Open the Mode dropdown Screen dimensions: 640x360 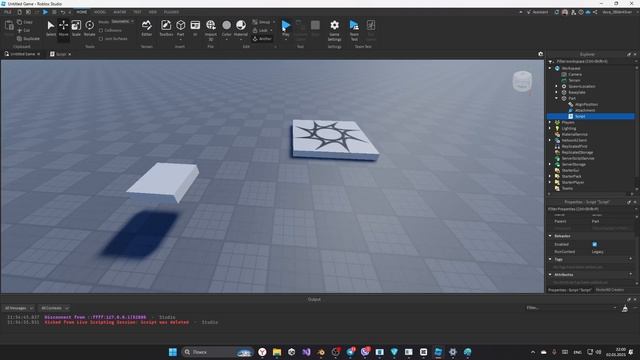pyautogui.click(x=122, y=22)
